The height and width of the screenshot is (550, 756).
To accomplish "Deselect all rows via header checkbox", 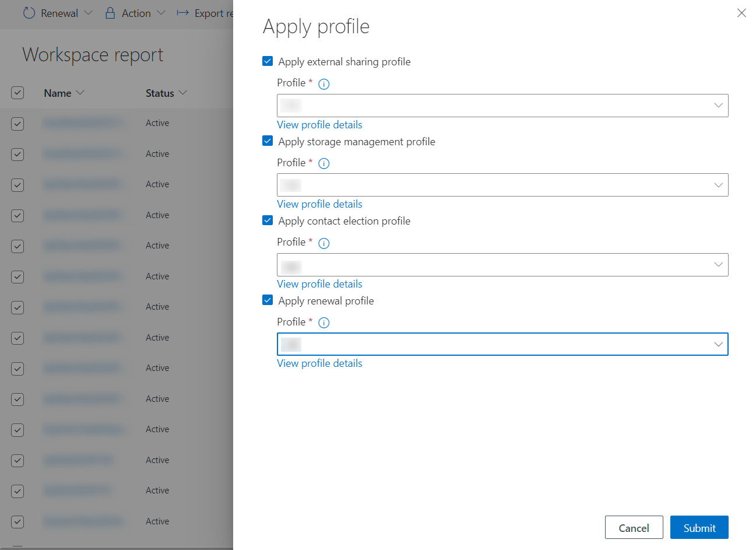I will tap(17, 92).
